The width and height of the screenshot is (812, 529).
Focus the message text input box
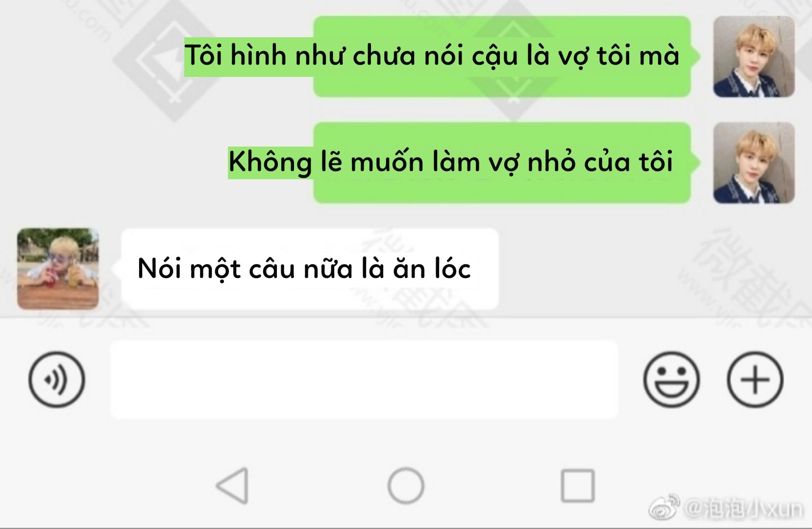click(x=364, y=379)
